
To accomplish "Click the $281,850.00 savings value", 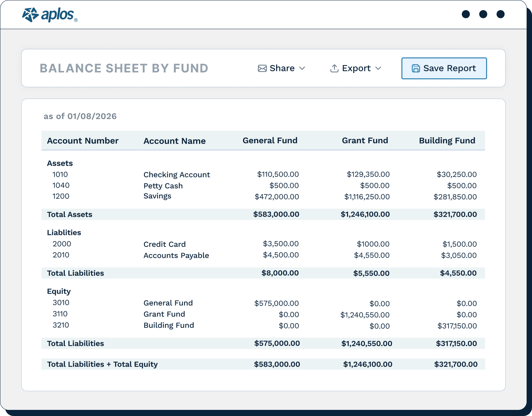I will pos(455,197).
